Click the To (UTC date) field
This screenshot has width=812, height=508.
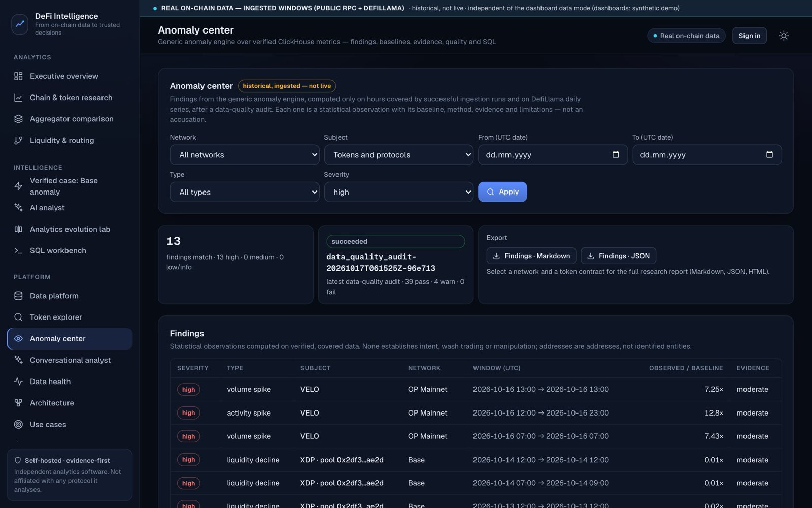point(707,155)
